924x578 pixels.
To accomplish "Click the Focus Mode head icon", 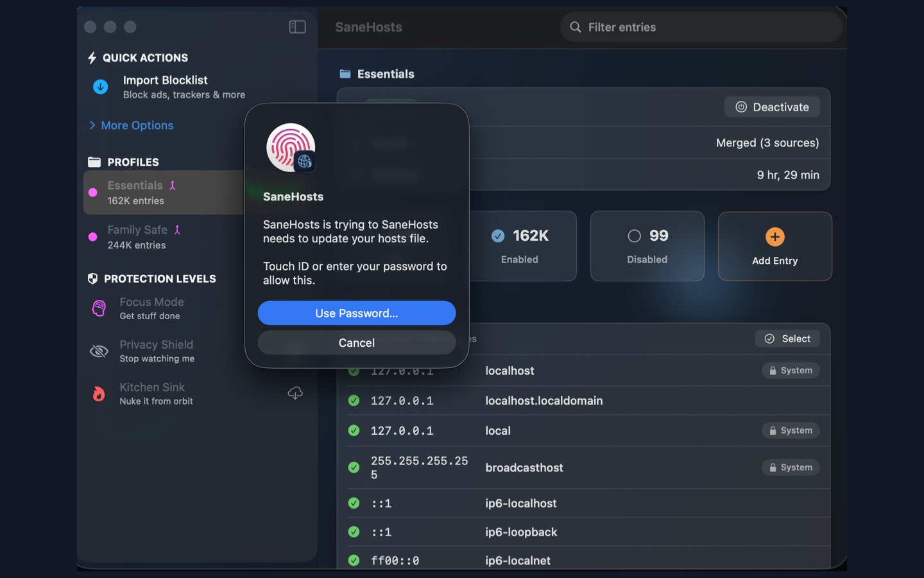I will pos(99,308).
